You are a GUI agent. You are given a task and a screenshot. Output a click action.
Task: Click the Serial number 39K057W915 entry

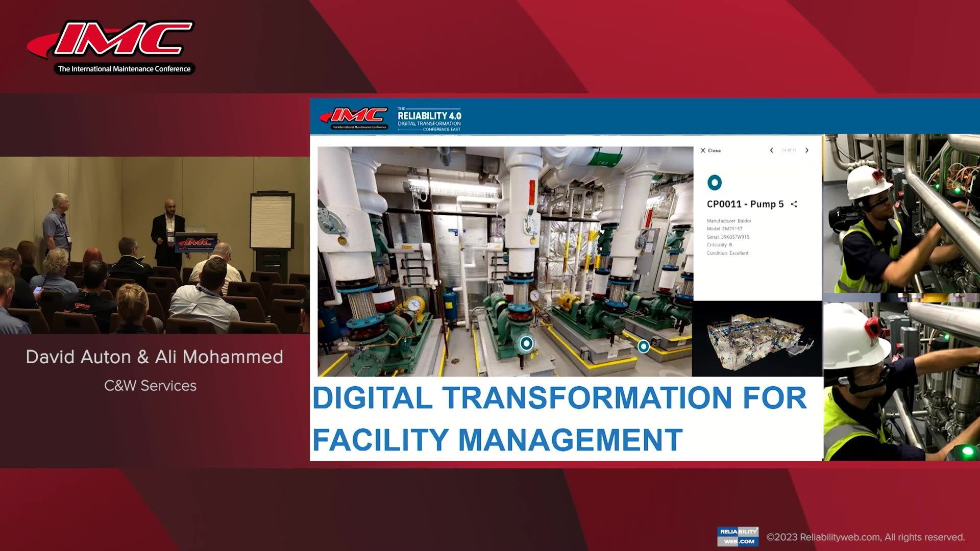[728, 237]
